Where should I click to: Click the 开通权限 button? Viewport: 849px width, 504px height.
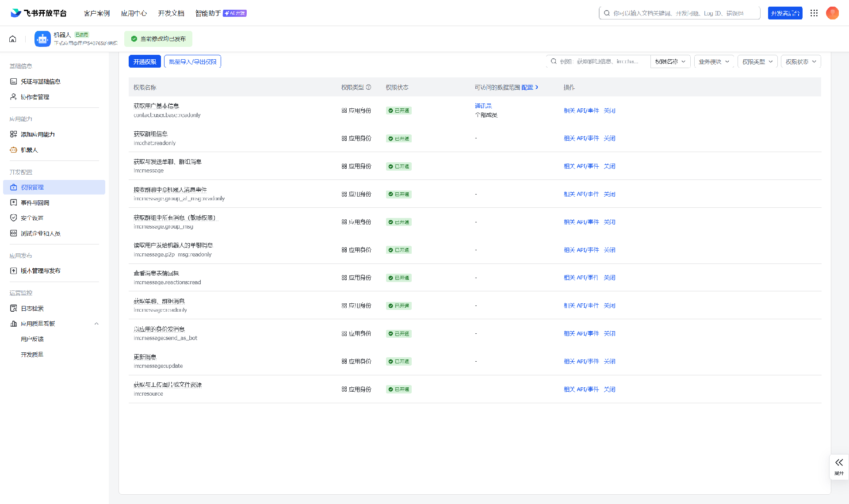point(145,61)
